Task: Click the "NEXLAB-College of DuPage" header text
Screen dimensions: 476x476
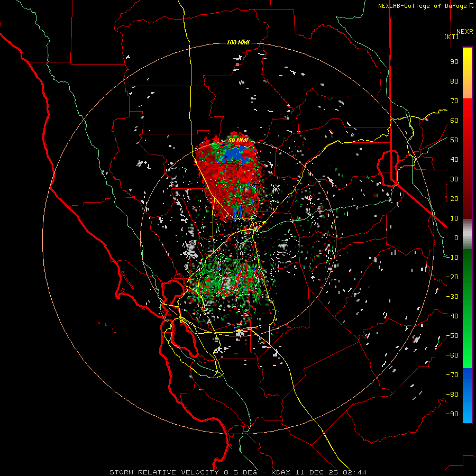Action: click(x=422, y=6)
